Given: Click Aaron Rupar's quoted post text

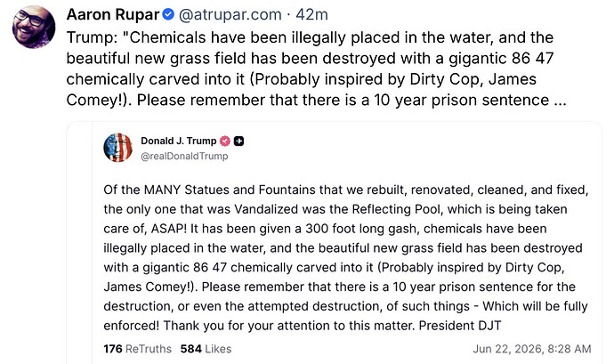Looking at the screenshot, I should [x=317, y=69].
